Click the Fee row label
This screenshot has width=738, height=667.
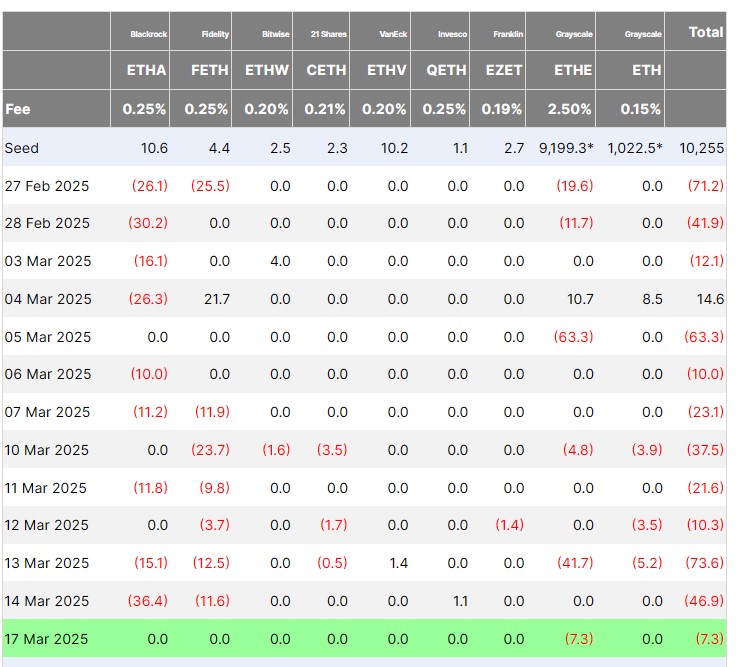(17, 109)
